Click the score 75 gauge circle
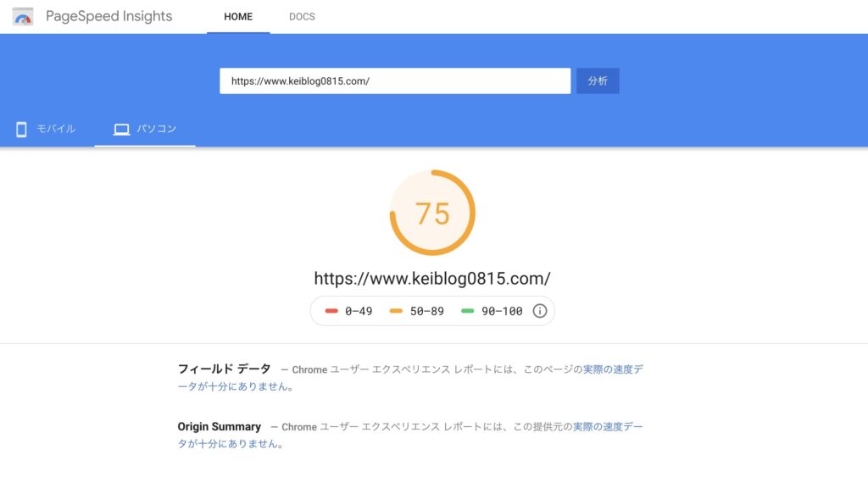 point(432,213)
